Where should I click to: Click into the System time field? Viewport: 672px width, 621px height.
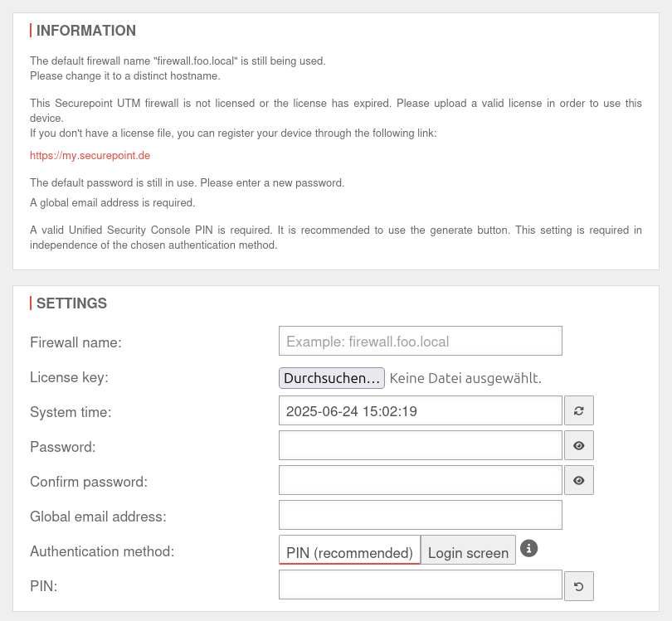[x=420, y=410]
